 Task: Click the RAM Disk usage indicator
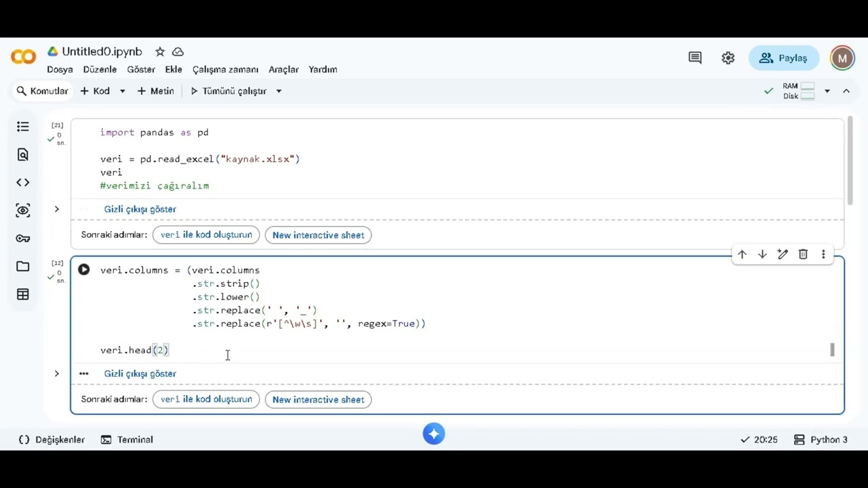click(799, 91)
